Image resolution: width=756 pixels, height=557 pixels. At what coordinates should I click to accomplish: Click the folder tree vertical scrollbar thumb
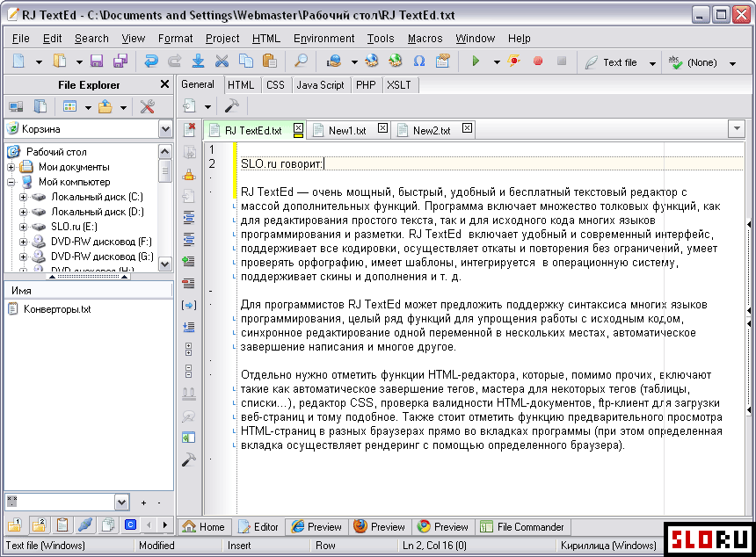tap(165, 171)
